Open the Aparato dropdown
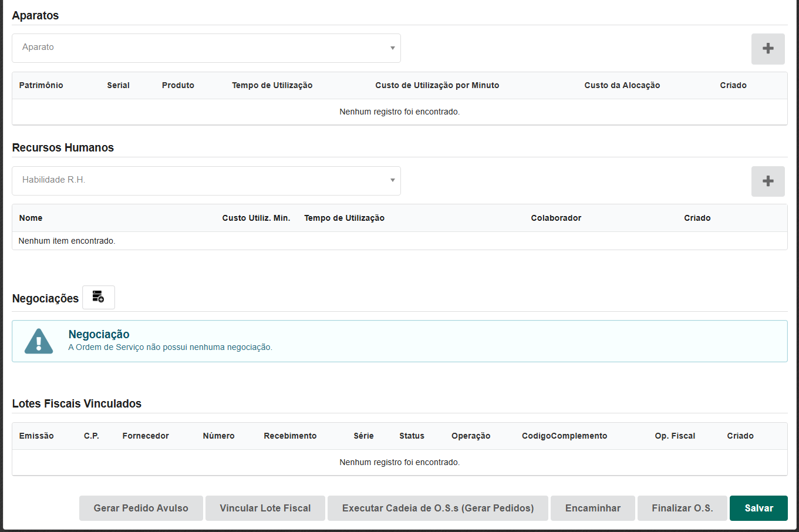This screenshot has height=532, width=799. tap(206, 48)
